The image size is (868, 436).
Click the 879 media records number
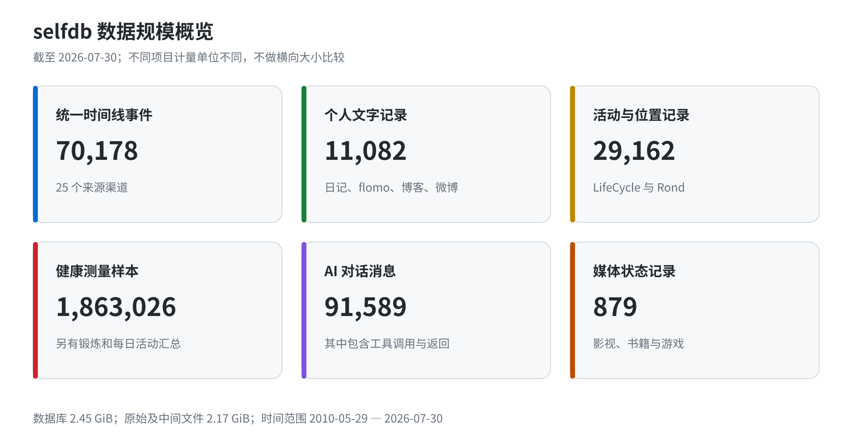point(615,307)
